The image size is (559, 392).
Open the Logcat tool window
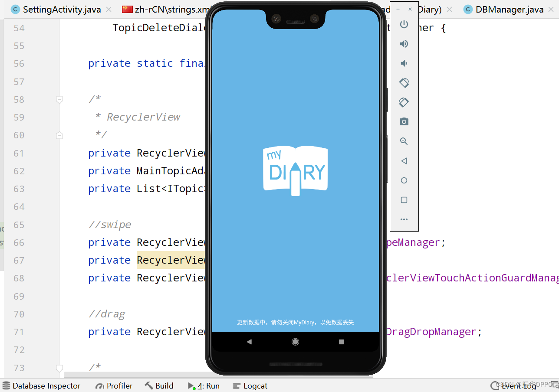click(250, 386)
